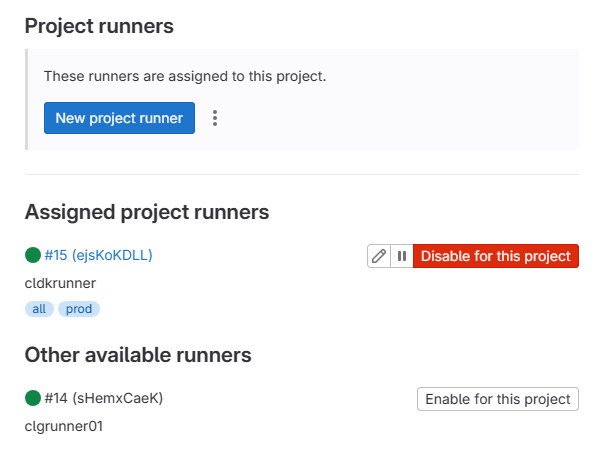The height and width of the screenshot is (455, 603).
Task: Click the #14 (sHemxCaeK) runner label
Action: tap(103, 398)
